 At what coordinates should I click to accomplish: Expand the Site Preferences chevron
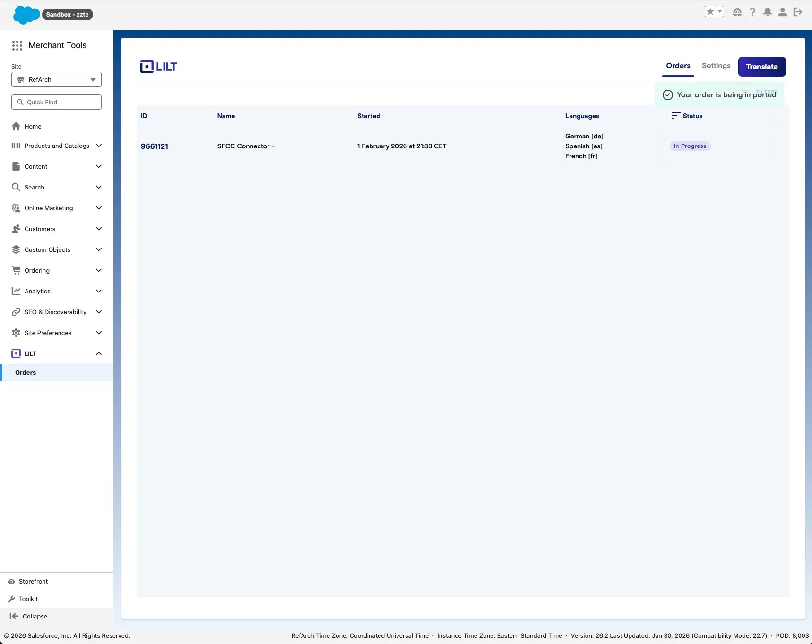pyautogui.click(x=99, y=333)
